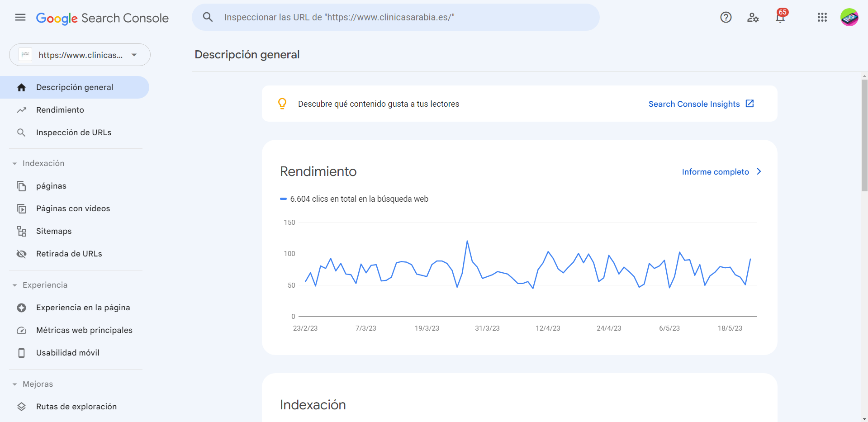
Task: Click the page vertical scrollbar thumb
Action: point(864,136)
